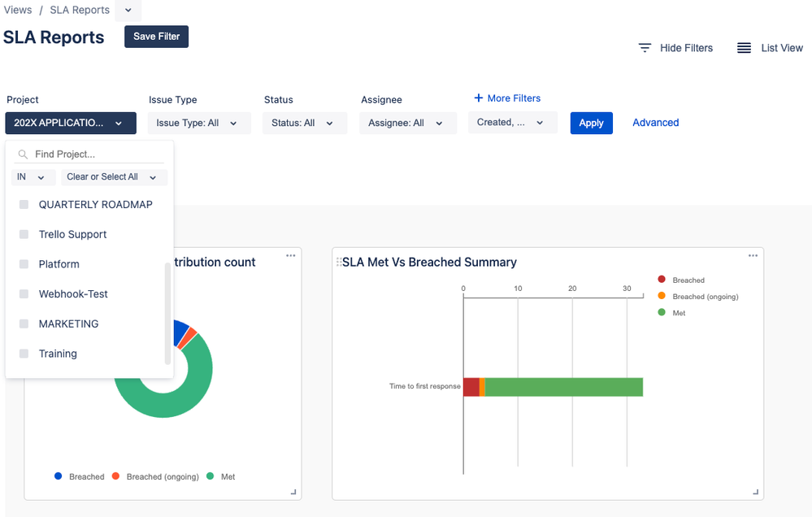Open the Advanced filter link

655,123
